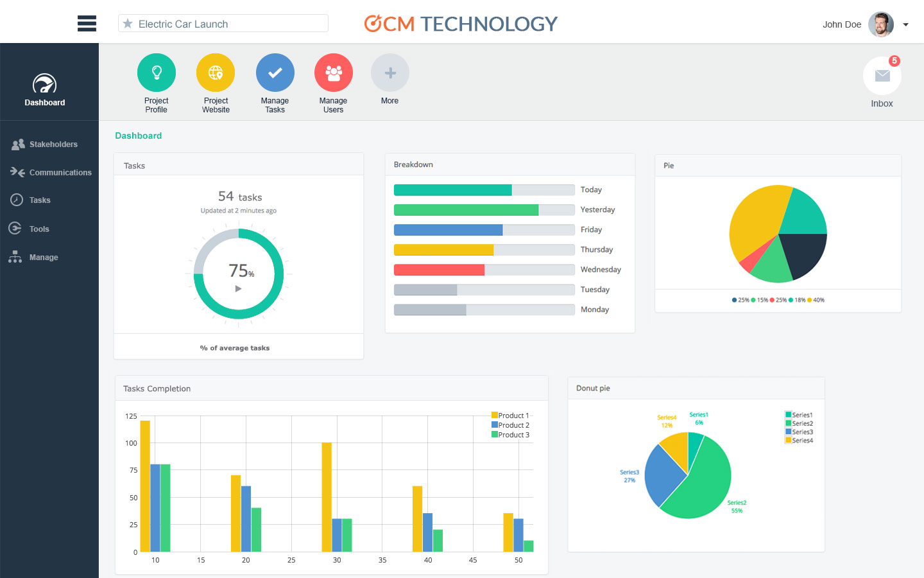Expand the John Doe user dropdown arrow
This screenshot has width=924, height=578.
pos(905,25)
